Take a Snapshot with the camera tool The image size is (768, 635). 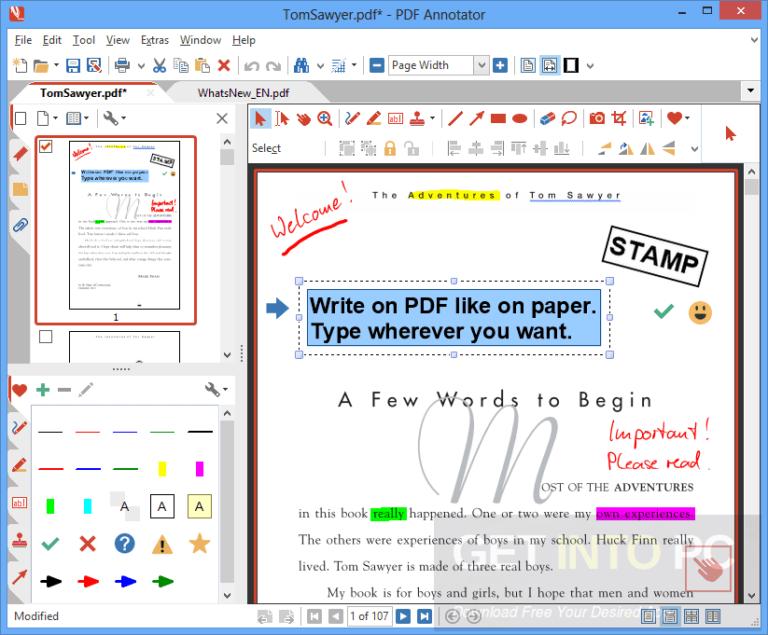coord(597,119)
